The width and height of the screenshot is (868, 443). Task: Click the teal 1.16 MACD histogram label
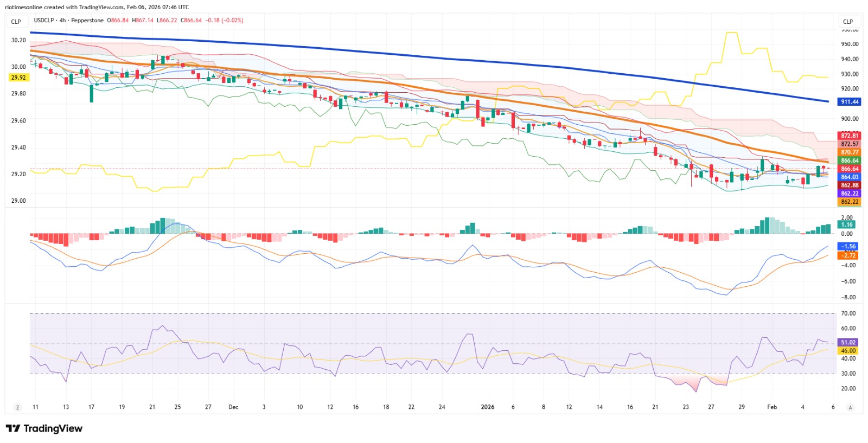tap(847, 224)
